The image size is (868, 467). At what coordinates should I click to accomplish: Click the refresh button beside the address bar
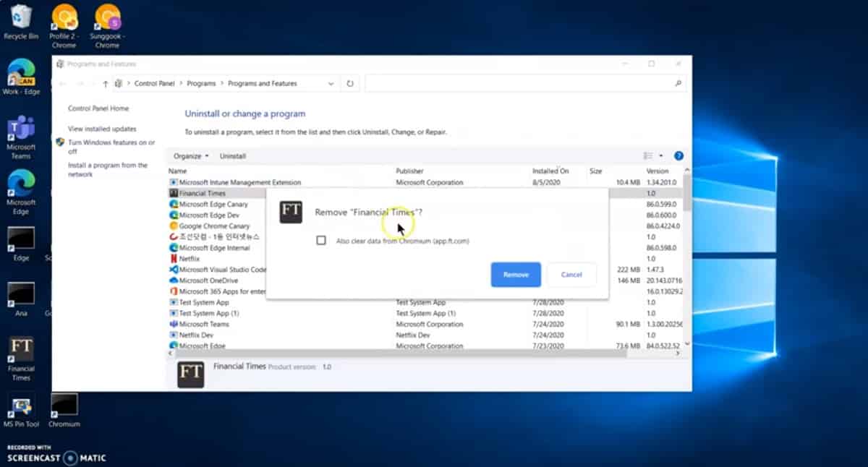[x=350, y=84]
